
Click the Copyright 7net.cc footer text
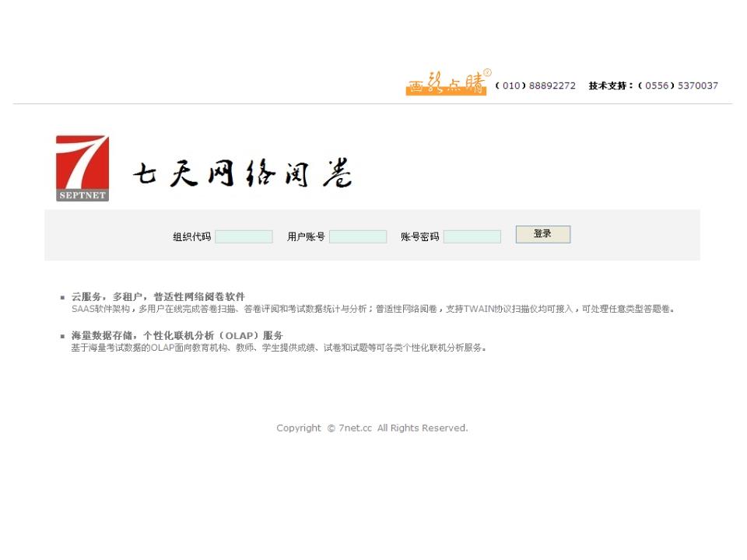(x=372, y=428)
